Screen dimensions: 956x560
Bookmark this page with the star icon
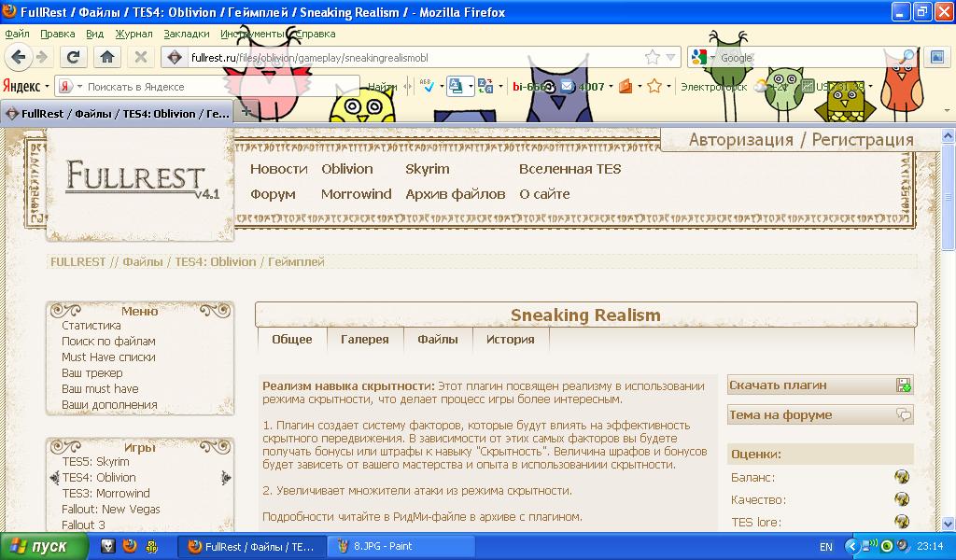coord(653,58)
